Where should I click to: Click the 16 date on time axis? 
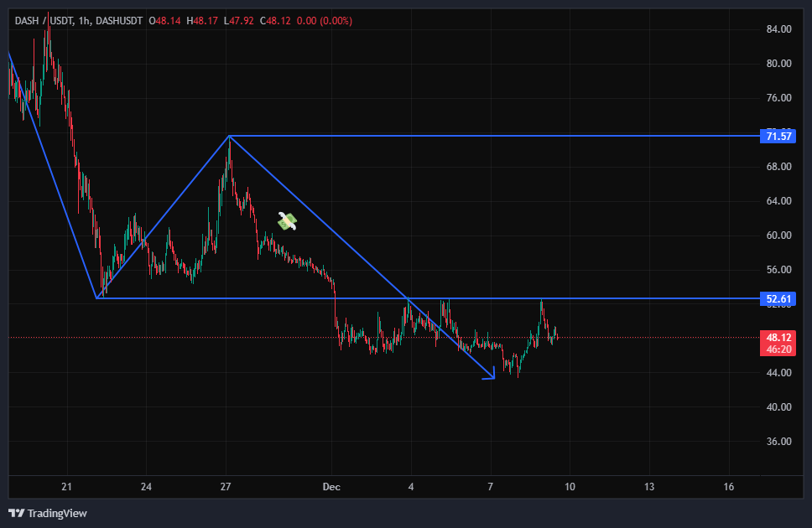(728, 487)
